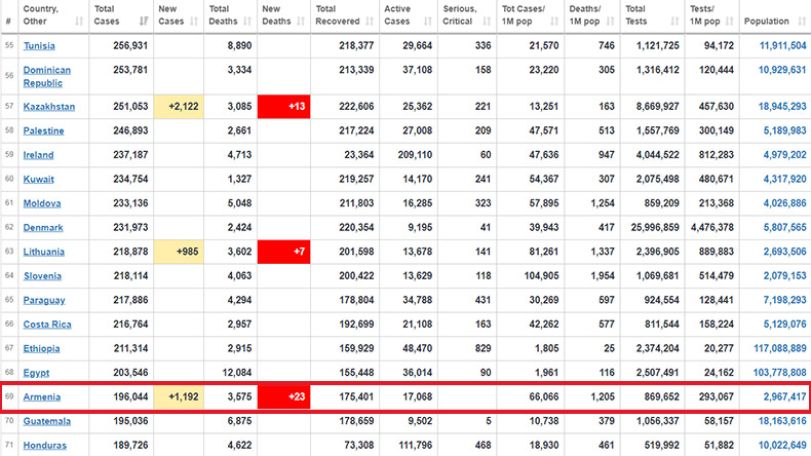Sort by the Total Recovered column icon

(x=370, y=21)
